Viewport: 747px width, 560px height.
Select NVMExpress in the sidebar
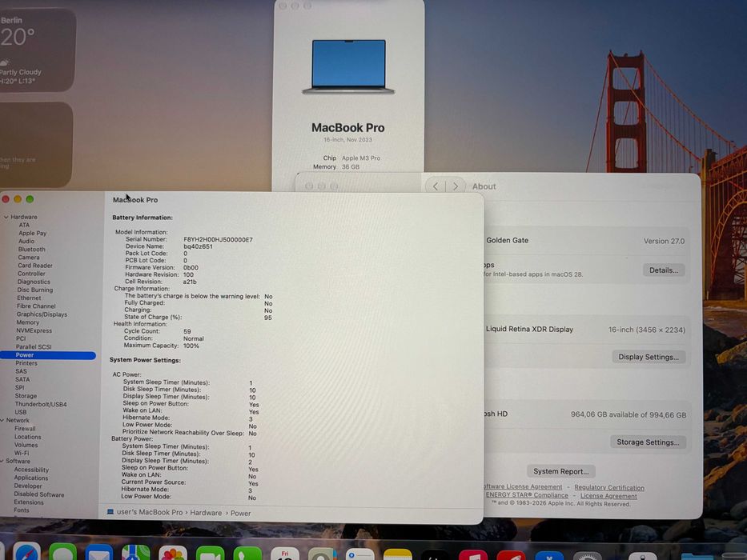click(x=34, y=330)
